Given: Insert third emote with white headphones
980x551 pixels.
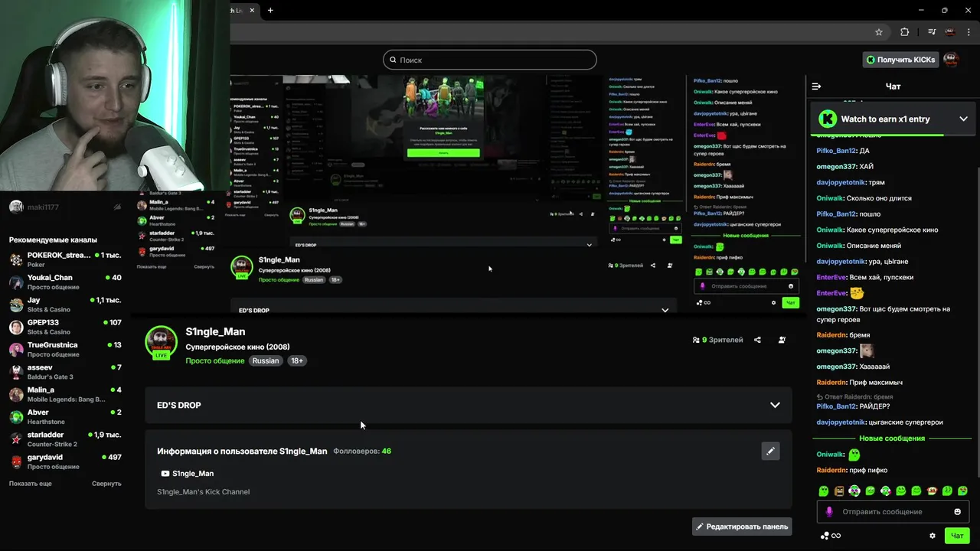Looking at the screenshot, I should (854, 491).
